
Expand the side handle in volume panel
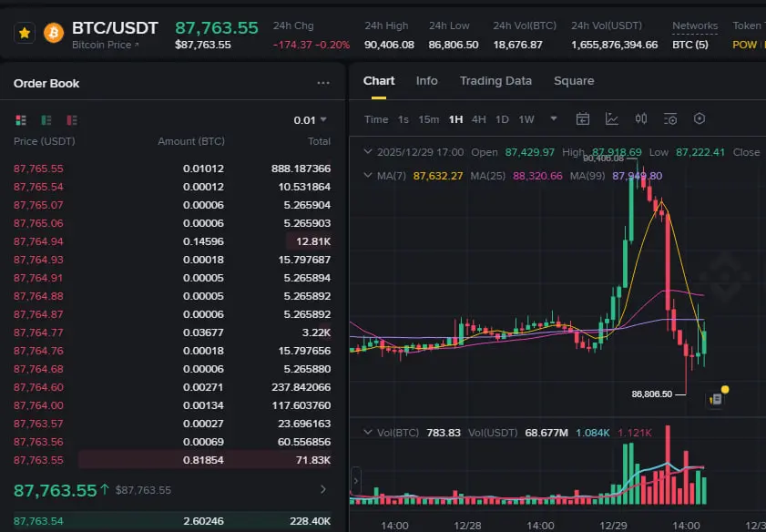[x=355, y=481]
